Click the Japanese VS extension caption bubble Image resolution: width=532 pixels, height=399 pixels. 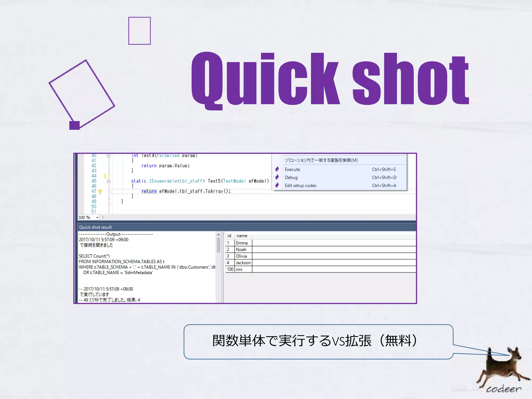[318, 342]
